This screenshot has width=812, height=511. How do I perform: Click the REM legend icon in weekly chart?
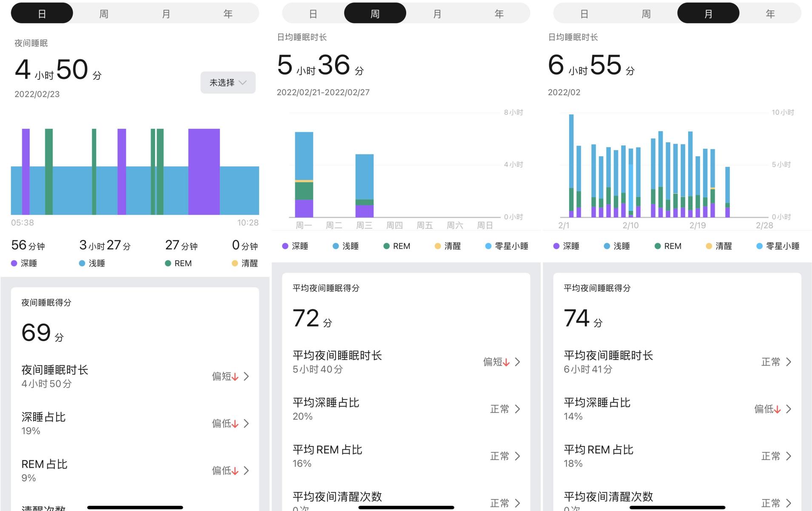tap(386, 246)
